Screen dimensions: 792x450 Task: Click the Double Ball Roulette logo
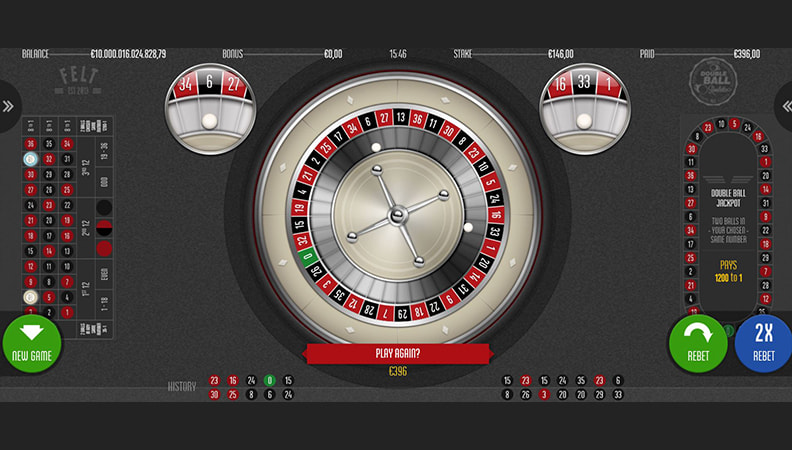pos(712,78)
